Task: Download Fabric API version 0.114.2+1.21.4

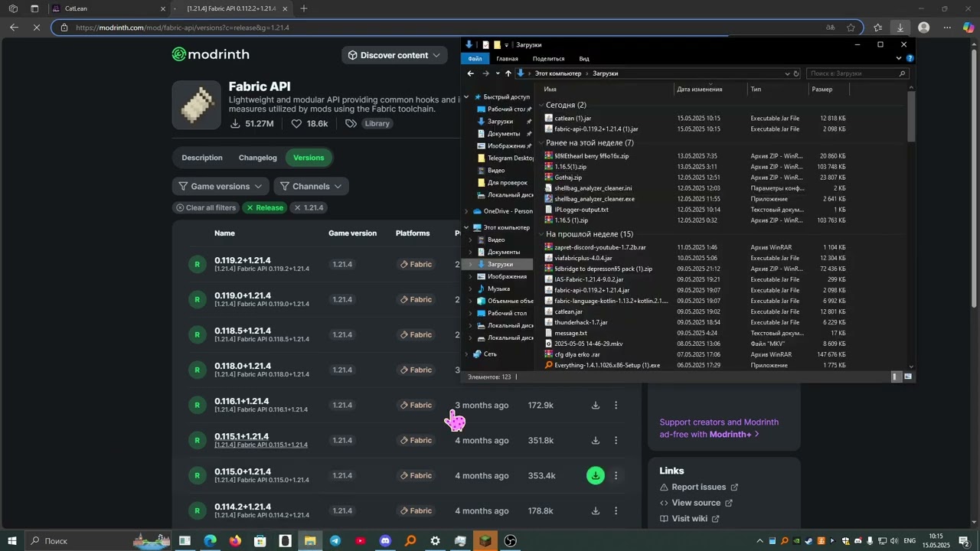Action: click(596, 510)
